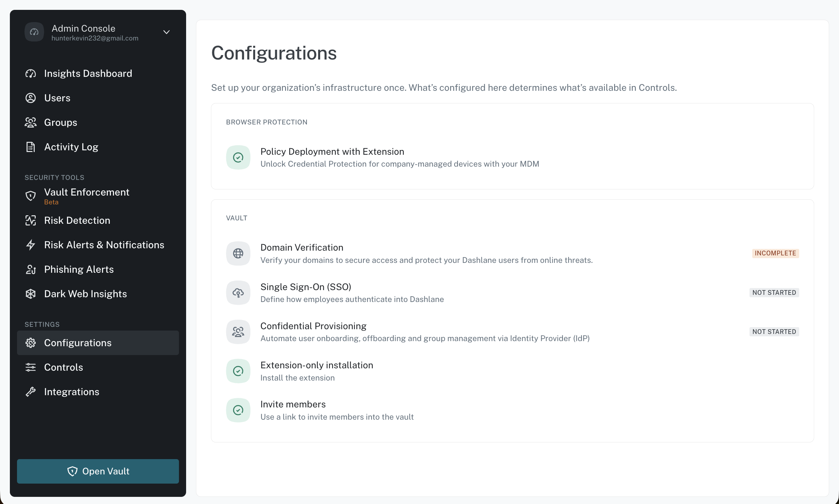Go to the Users section
This screenshot has width=839, height=504.
click(98, 98)
